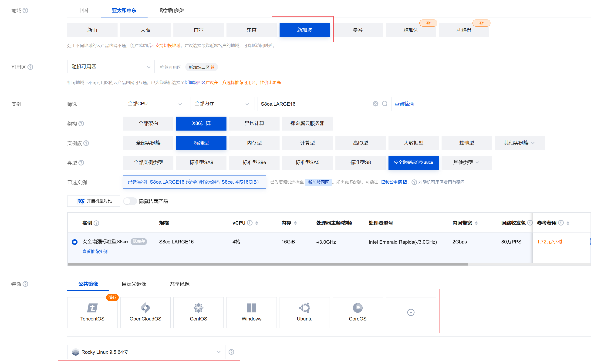Image resolution: width=601 pixels, height=364 pixels.
Task: Click the 查看推荐实例 link
Action: pyautogui.click(x=95, y=252)
